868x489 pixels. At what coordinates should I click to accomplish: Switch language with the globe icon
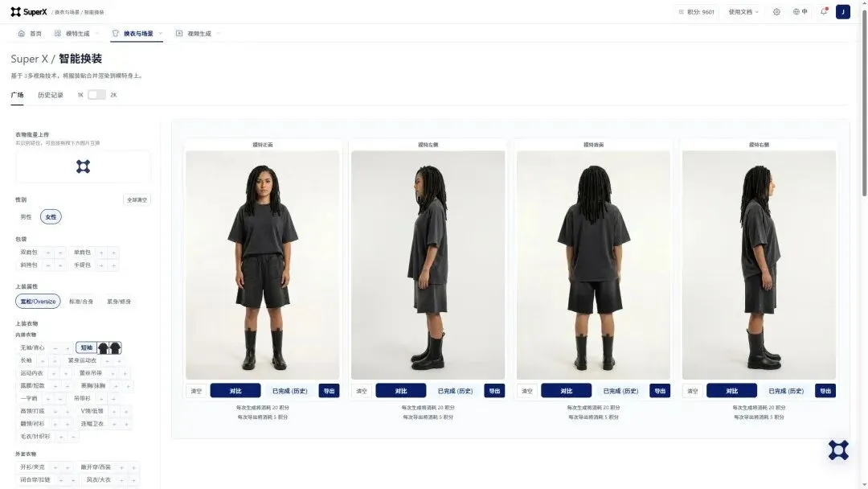pos(800,11)
